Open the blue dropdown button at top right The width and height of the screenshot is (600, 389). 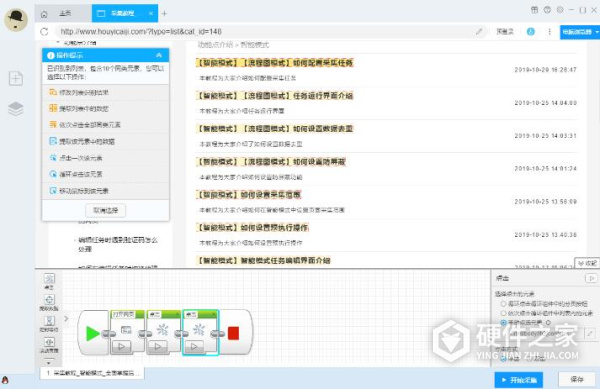[x=580, y=32]
